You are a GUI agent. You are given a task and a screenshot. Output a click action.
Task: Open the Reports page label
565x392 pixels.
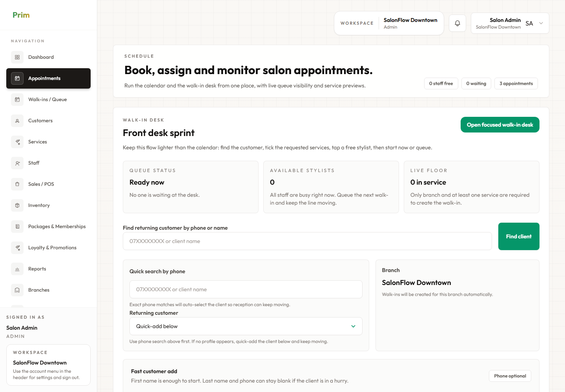point(37,269)
